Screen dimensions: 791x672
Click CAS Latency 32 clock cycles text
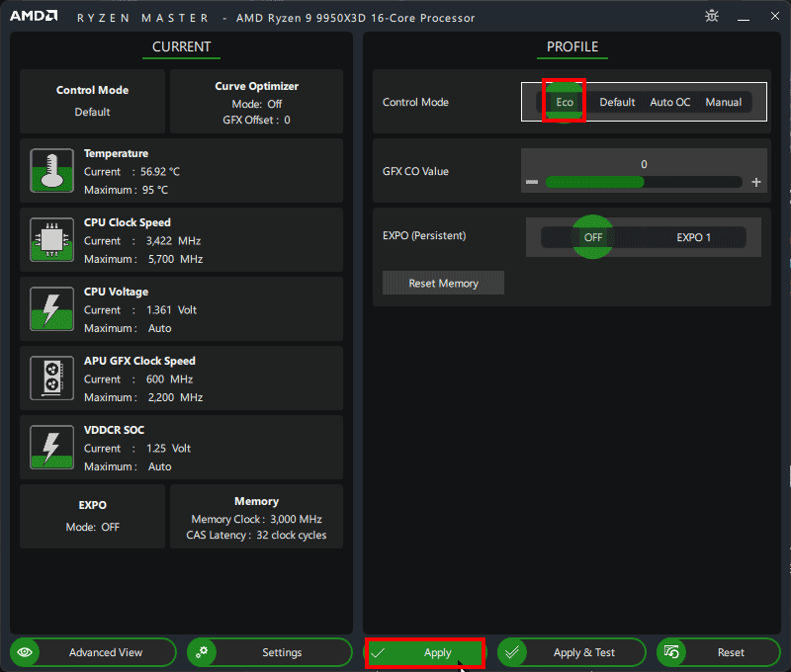point(256,535)
